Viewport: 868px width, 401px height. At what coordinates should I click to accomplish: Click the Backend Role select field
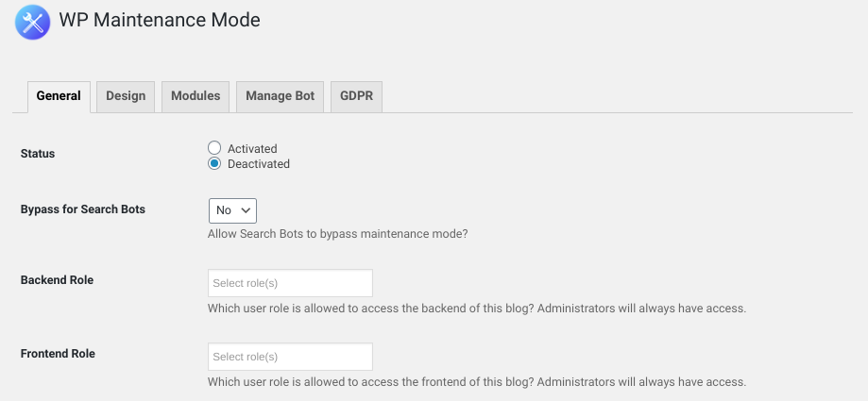290,283
